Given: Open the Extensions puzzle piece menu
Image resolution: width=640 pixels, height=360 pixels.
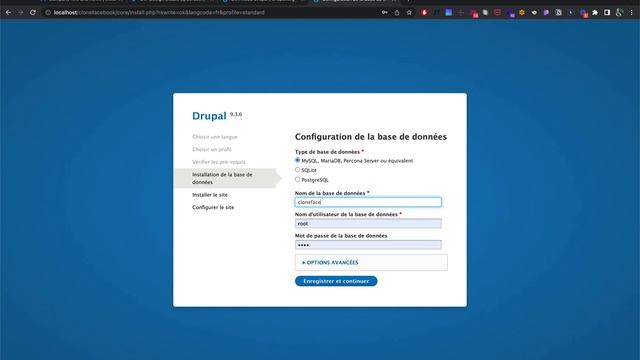Looking at the screenshot, I should [x=595, y=13].
